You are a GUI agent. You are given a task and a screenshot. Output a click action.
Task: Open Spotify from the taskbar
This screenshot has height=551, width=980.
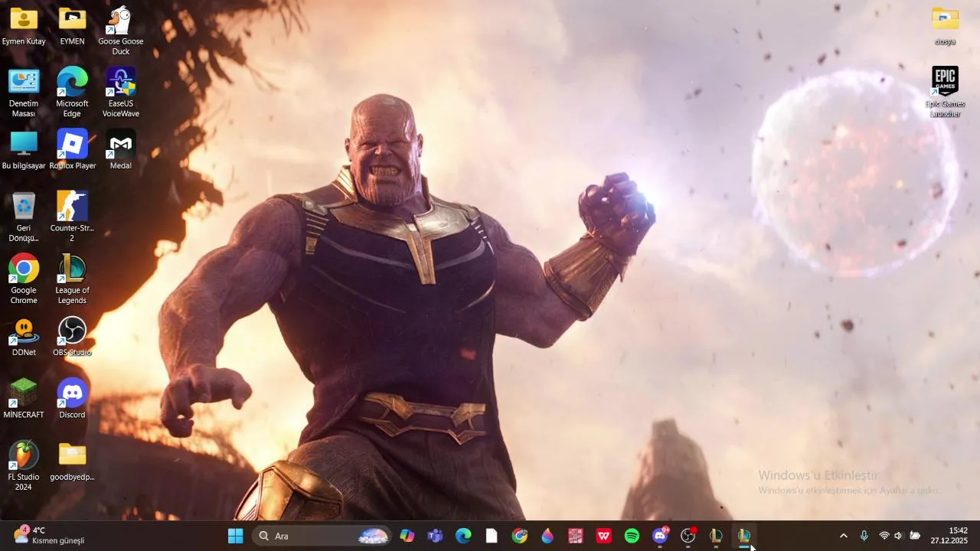click(632, 536)
